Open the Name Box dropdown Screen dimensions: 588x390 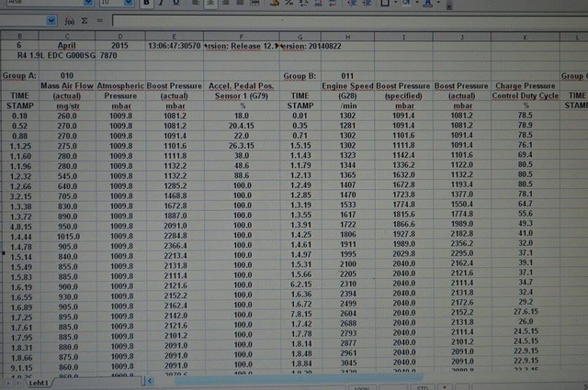tap(51, 20)
